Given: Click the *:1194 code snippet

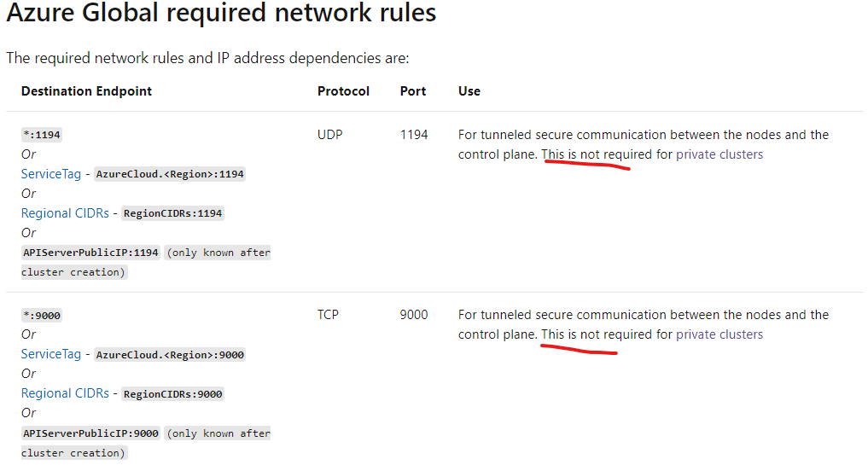Looking at the screenshot, I should (x=42, y=135).
